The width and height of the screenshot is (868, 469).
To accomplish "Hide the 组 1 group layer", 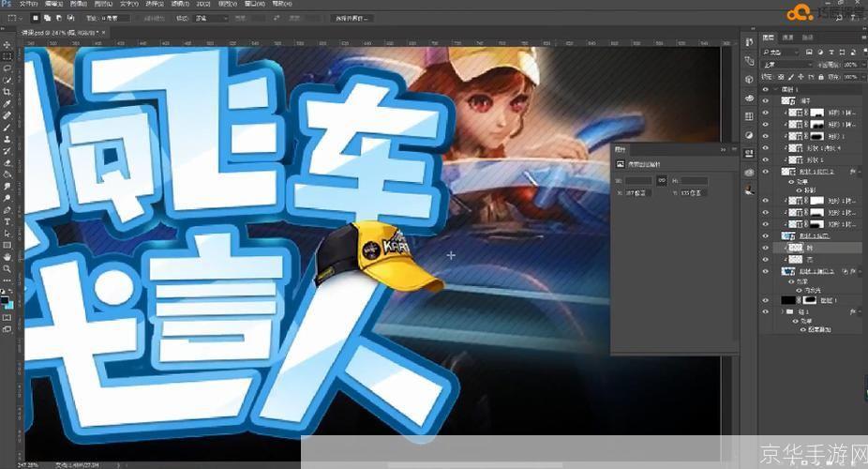I will coord(766,311).
